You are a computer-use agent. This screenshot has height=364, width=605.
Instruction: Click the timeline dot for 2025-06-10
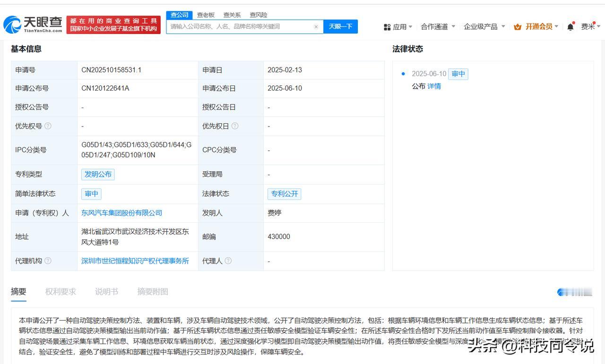click(403, 74)
